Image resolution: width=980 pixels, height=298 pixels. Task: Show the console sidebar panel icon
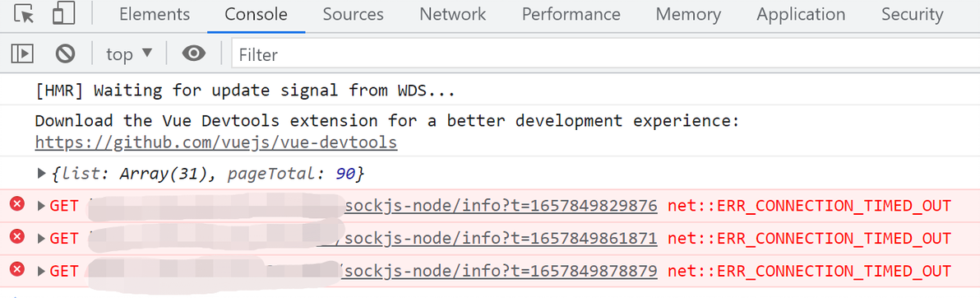point(22,54)
